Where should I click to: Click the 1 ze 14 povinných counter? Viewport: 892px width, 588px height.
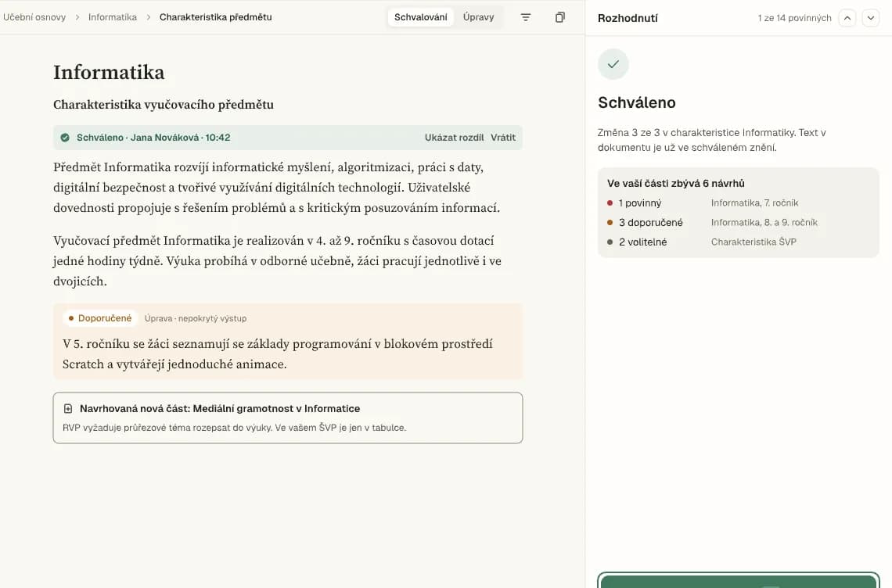[x=794, y=18]
